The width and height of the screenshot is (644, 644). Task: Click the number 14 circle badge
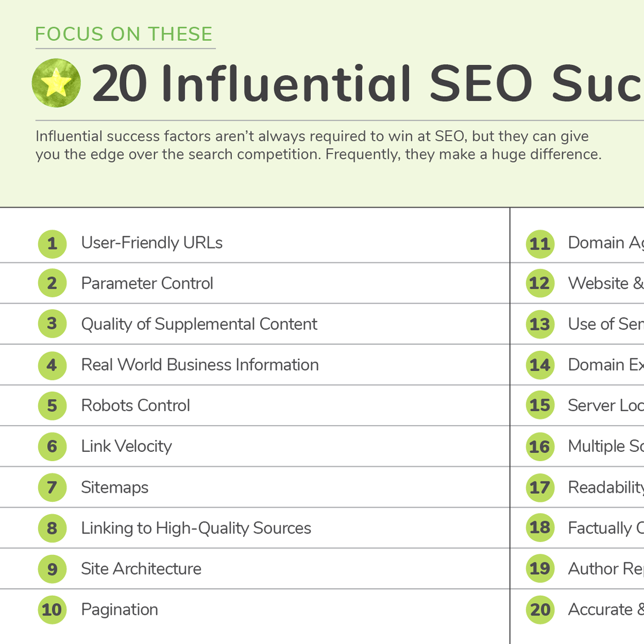coord(540,365)
